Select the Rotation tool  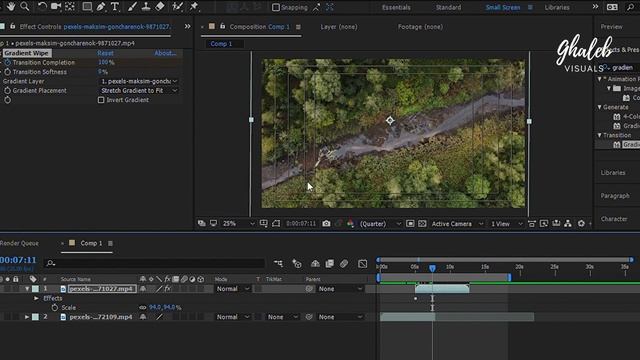(42, 6)
